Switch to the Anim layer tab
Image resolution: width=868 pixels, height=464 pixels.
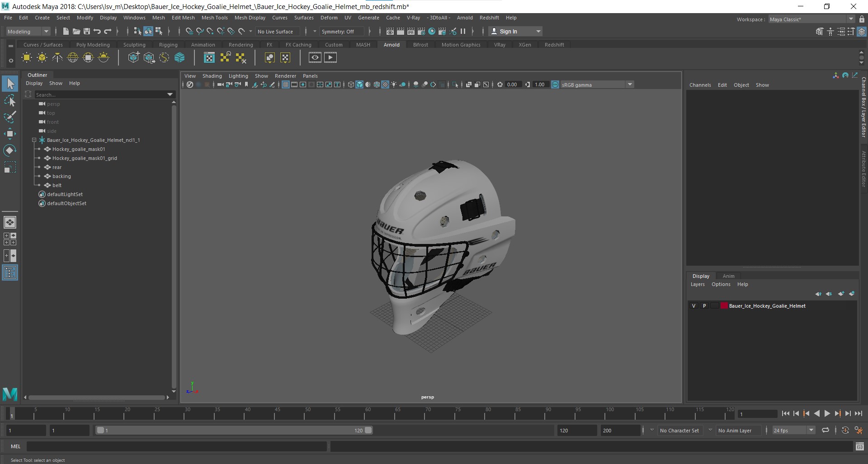(728, 276)
